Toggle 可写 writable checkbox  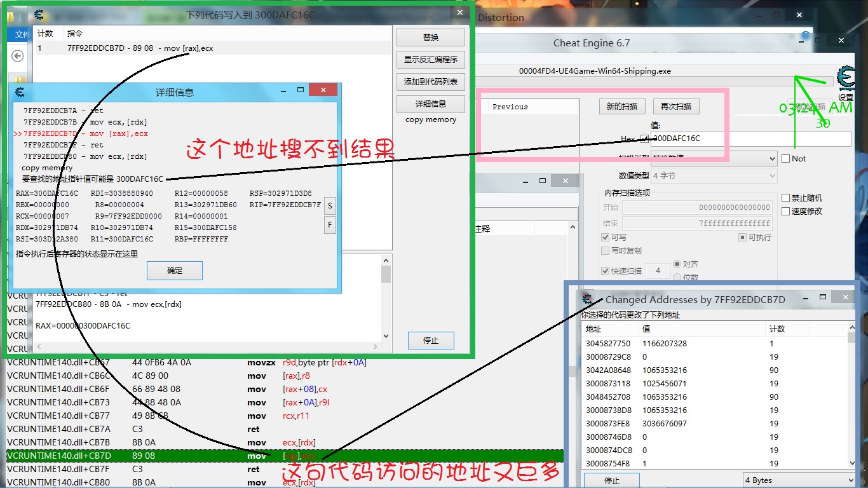(605, 237)
